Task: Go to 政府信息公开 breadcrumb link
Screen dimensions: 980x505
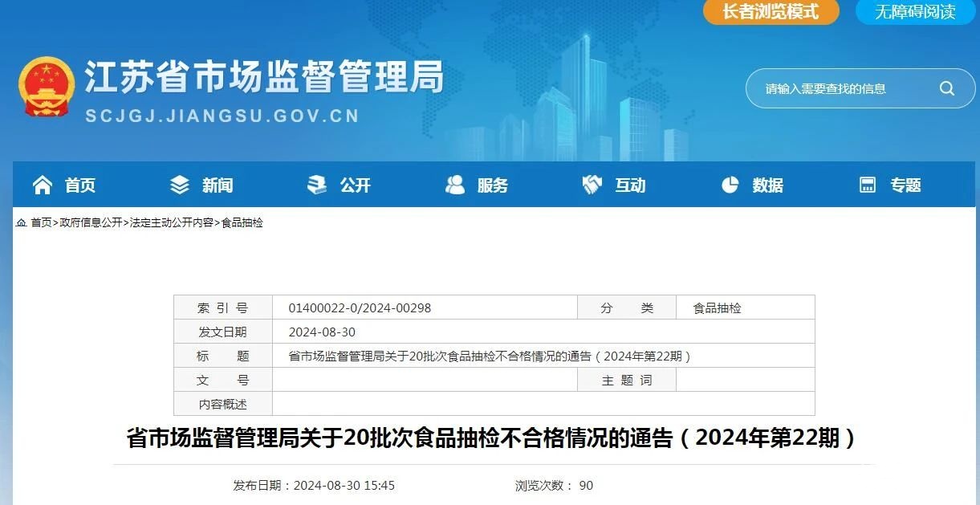Action: tap(91, 222)
